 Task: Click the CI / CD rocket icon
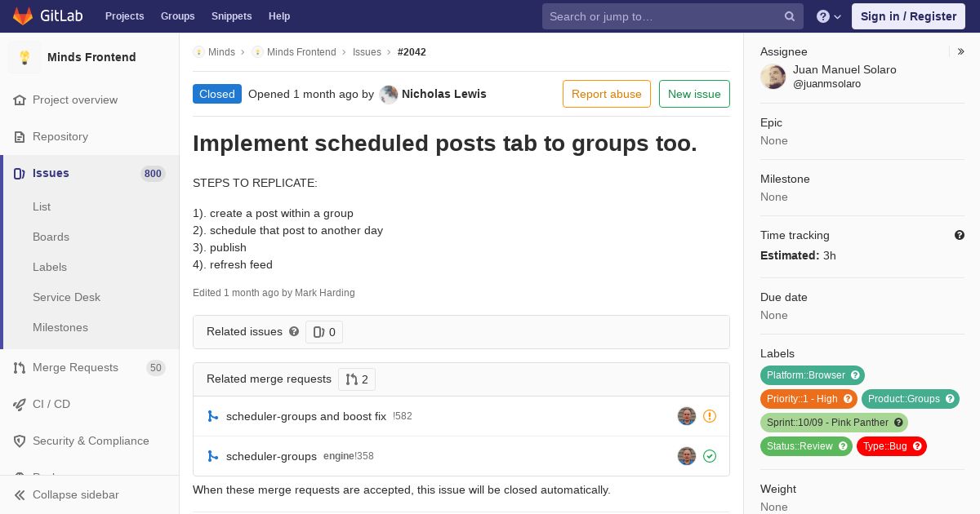(x=20, y=404)
